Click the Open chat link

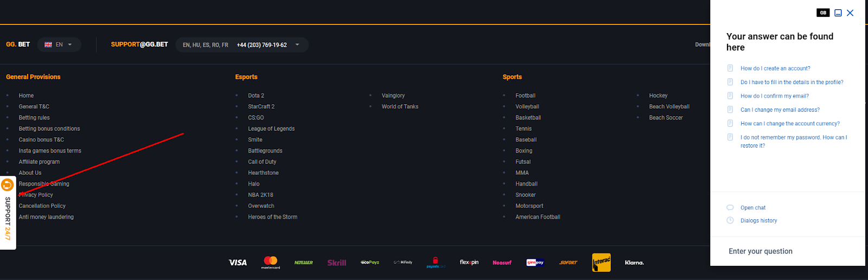point(753,208)
